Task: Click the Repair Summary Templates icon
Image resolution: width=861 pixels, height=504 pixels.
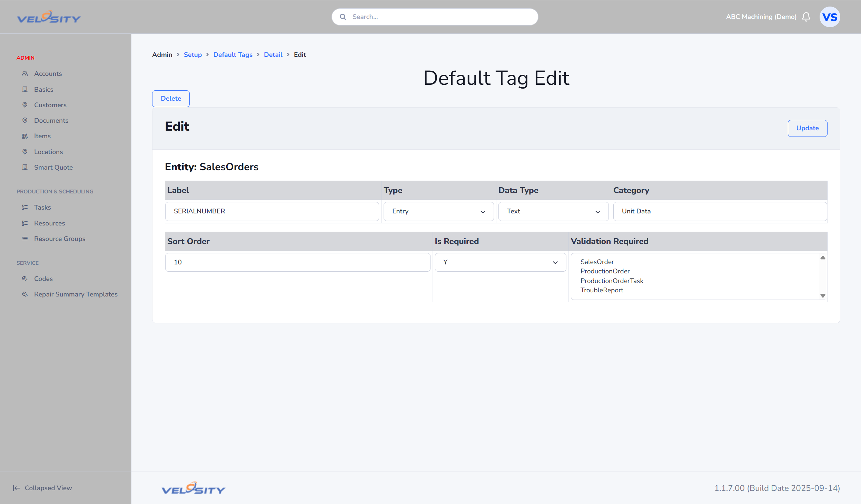Action: [x=25, y=294]
